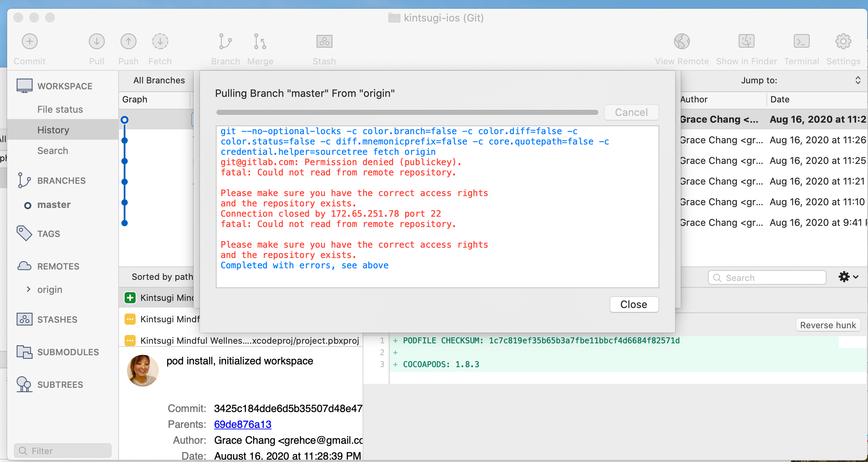Open the Jump to dropdown
Viewport: 868px width, 462px height.
click(857, 81)
